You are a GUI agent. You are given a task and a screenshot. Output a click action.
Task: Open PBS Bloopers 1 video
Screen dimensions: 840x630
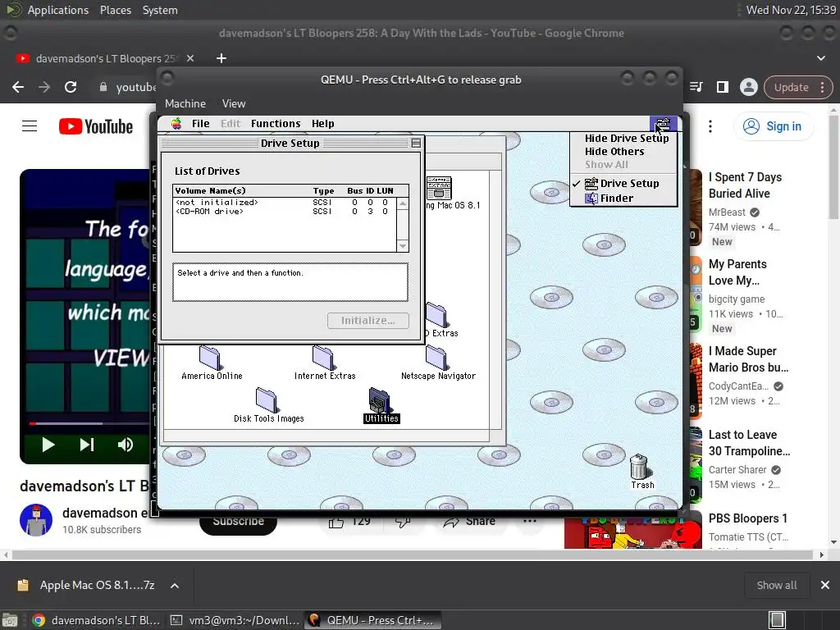pos(747,518)
